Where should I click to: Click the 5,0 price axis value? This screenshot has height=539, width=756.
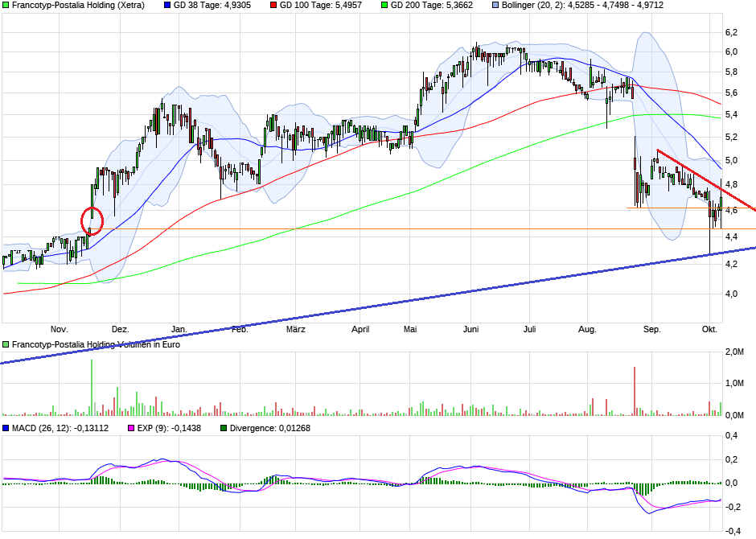click(x=731, y=161)
